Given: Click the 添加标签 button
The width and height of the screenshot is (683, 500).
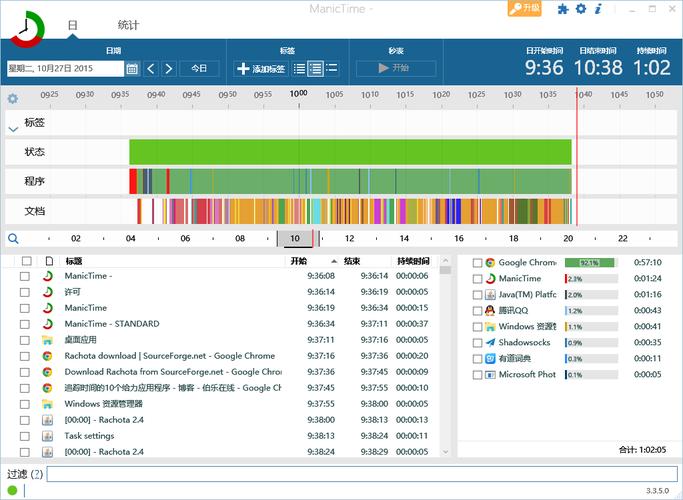Looking at the screenshot, I should (261, 68).
